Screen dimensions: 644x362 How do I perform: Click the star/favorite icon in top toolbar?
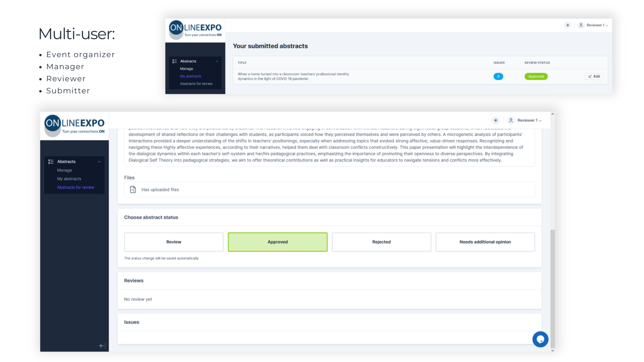495,120
